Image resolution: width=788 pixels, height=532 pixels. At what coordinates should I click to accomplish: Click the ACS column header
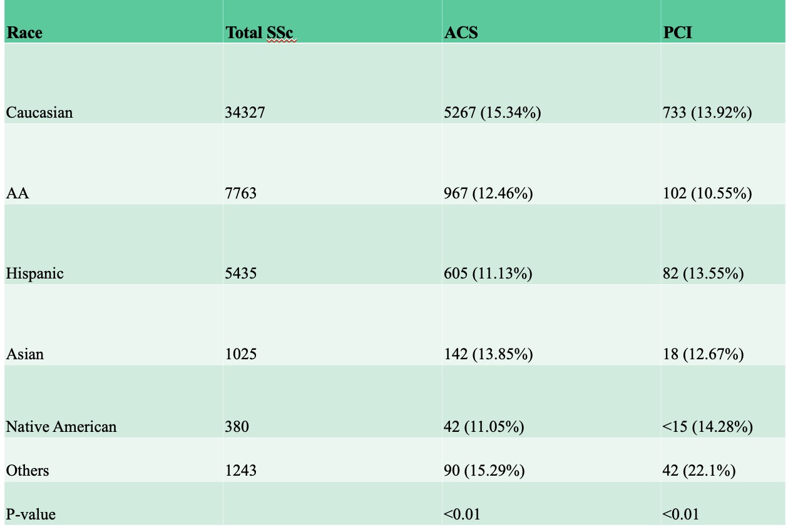(x=460, y=32)
